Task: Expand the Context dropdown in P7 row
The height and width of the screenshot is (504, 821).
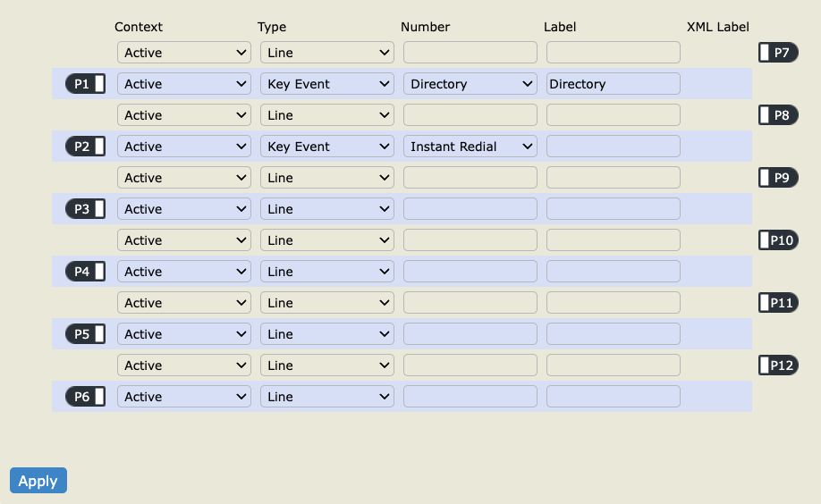Action: (x=184, y=53)
